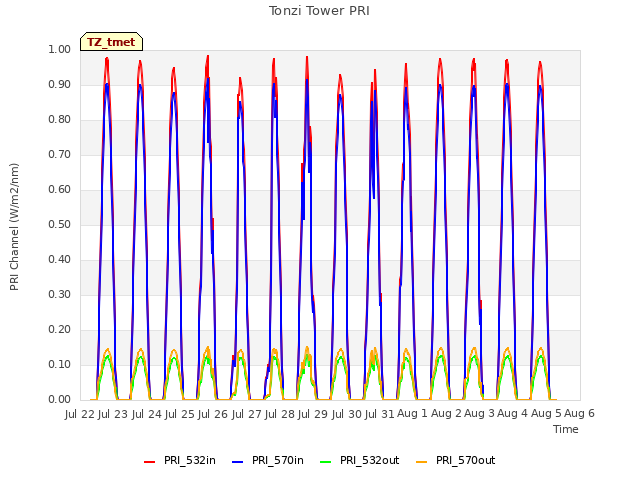Image resolution: width=640 pixels, height=480 pixels.
Task: Click the TZ_tmet annotation label
Action: [111, 42]
